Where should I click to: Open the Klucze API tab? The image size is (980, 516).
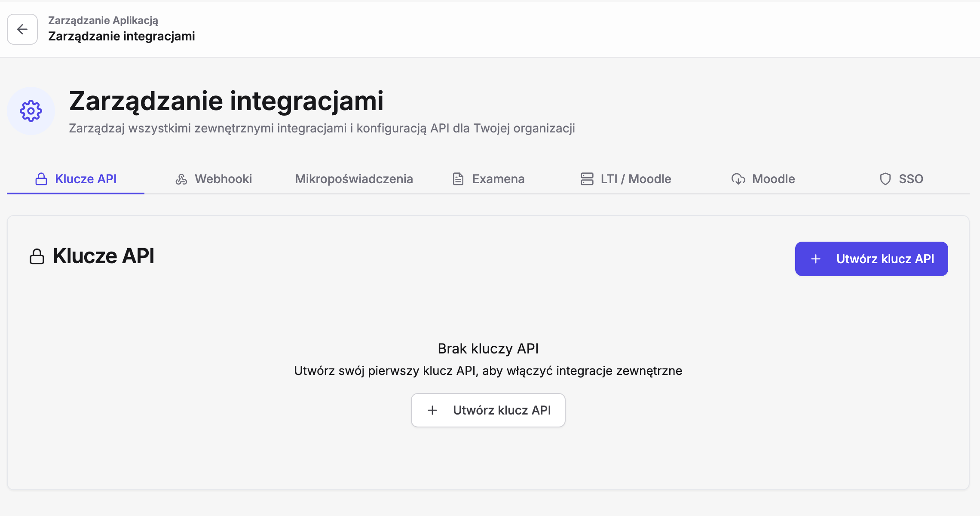(76, 179)
